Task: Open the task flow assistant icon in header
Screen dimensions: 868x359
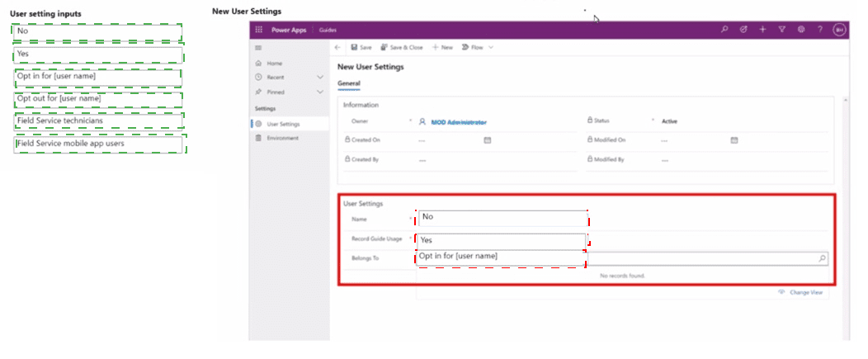Action: tap(744, 30)
